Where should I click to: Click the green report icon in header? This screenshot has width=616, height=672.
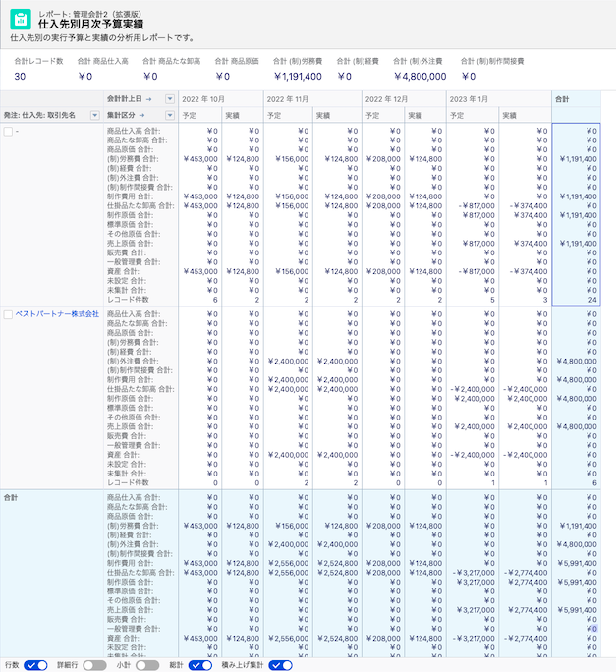coord(19,19)
